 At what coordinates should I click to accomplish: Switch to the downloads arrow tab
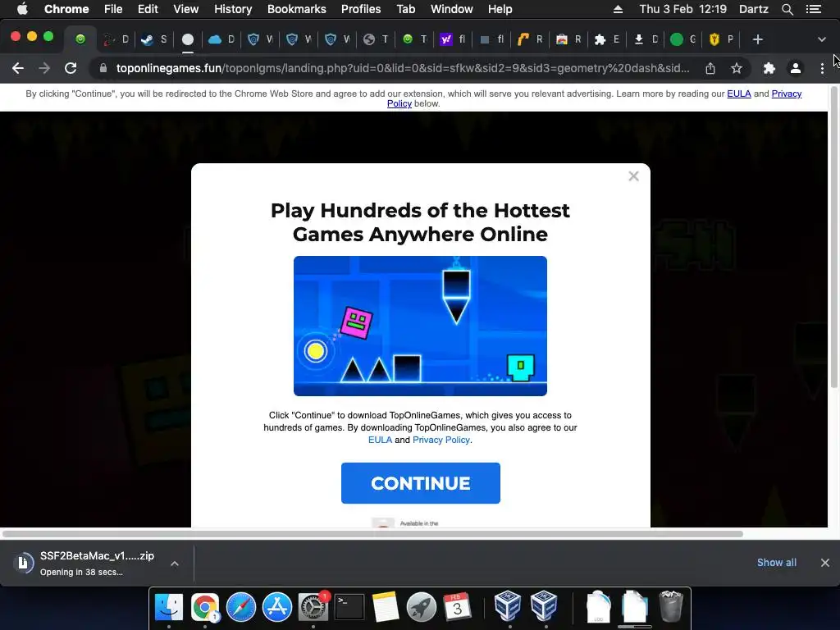coord(645,39)
